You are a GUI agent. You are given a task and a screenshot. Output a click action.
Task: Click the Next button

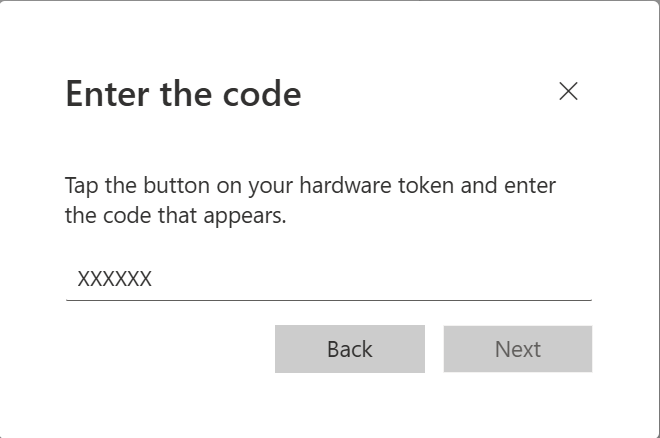518,349
